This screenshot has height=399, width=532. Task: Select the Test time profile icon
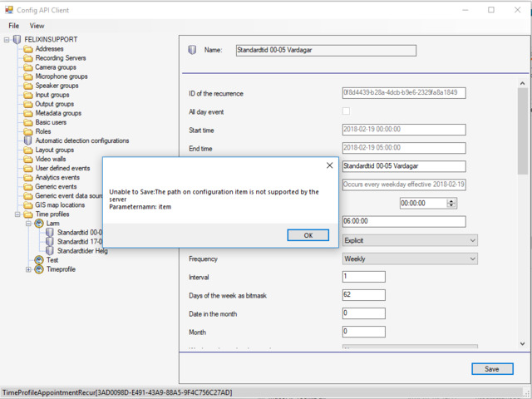[39, 259]
